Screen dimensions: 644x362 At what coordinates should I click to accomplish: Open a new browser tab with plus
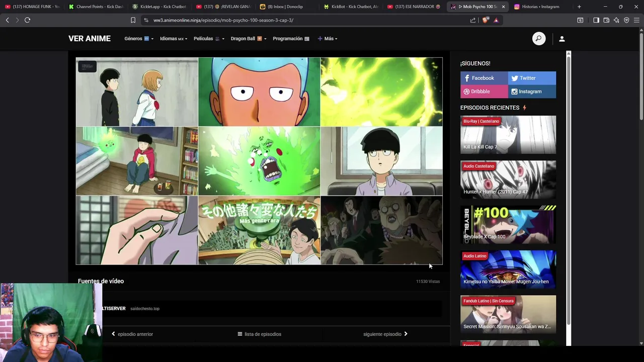[579, 7]
